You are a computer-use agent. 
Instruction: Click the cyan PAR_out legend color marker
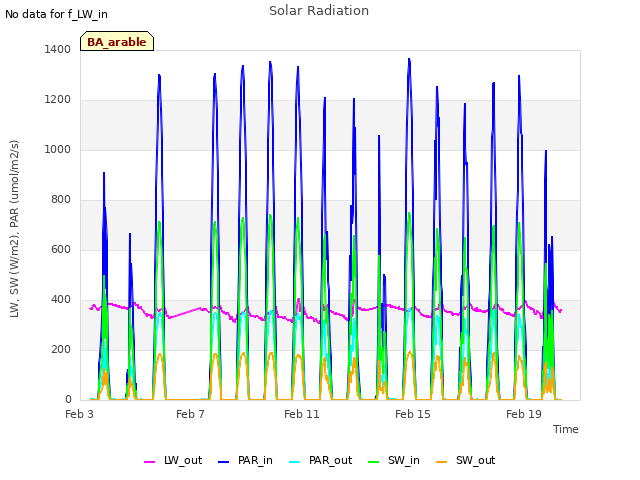click(294, 462)
